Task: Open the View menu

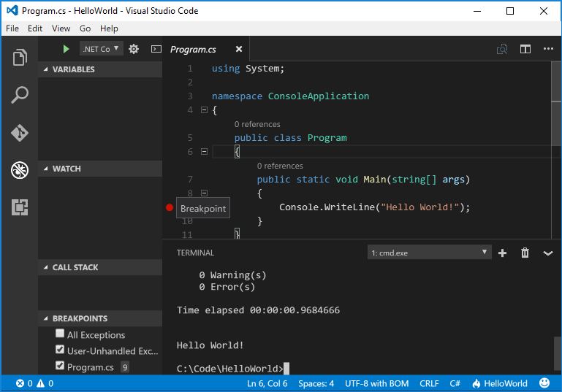Action: coord(61,28)
